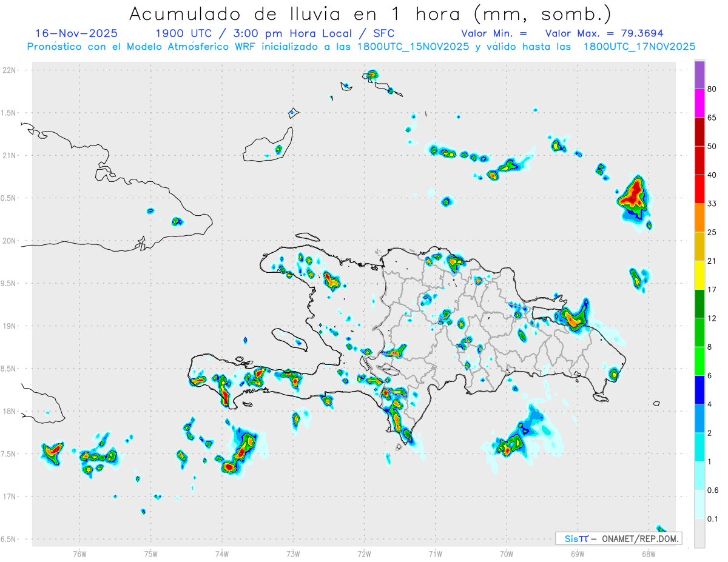The width and height of the screenshot is (728, 562).
Task: Select the longitude axis label "75W"
Action: 151,554
